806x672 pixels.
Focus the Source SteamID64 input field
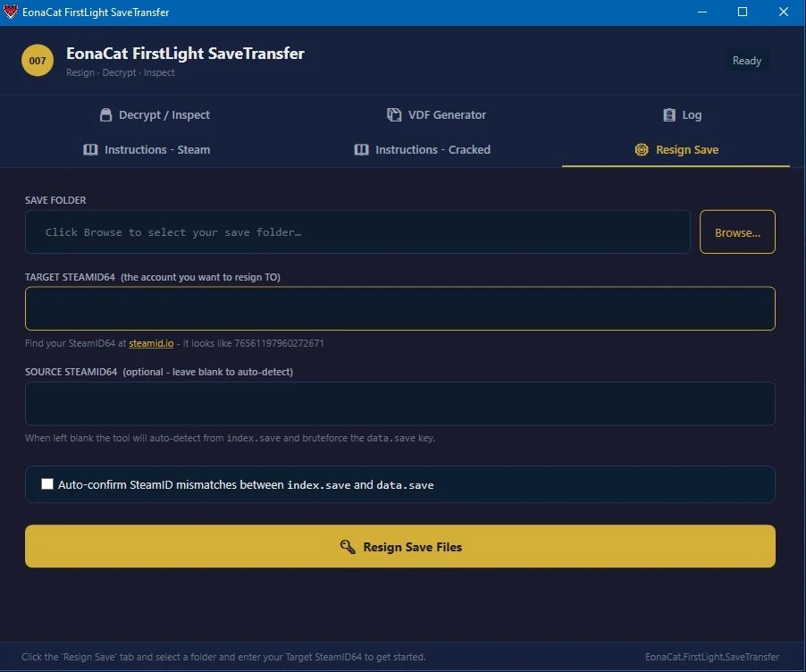pyautogui.click(x=400, y=404)
